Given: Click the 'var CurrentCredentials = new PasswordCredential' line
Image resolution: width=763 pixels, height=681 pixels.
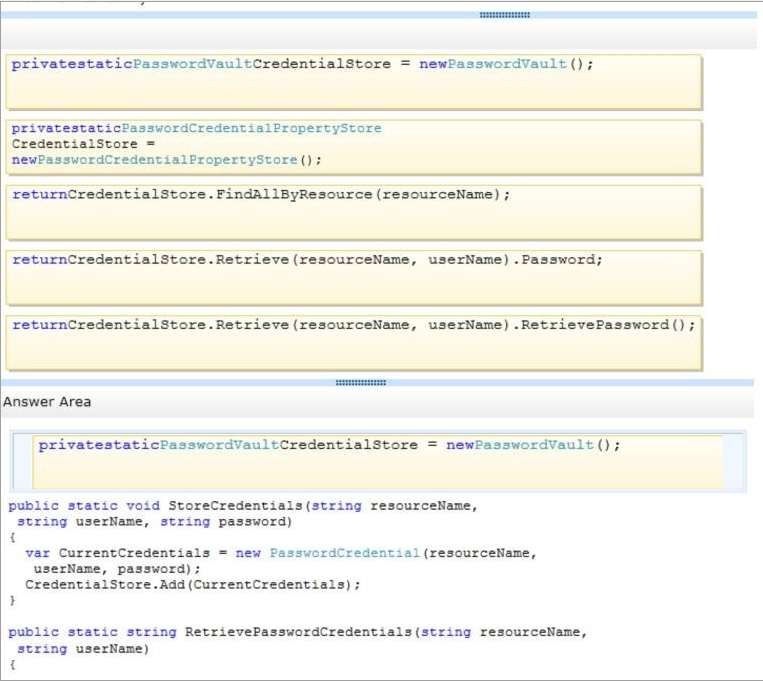Looking at the screenshot, I should coord(281,553).
